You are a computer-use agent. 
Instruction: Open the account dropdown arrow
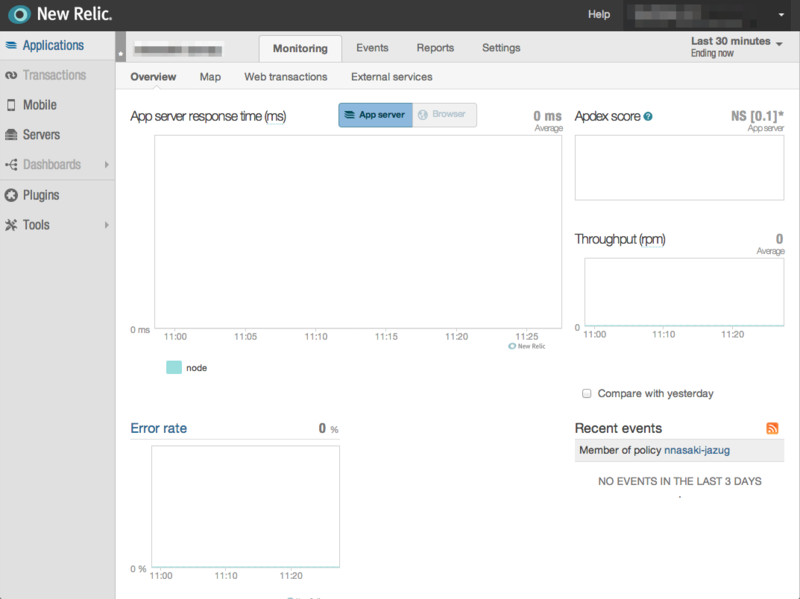[781, 15]
